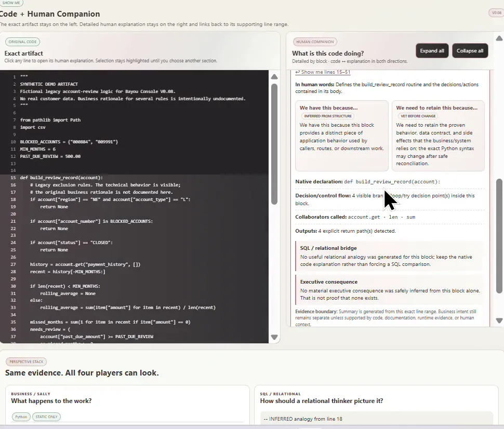Select the ORIGINAL CODE label pill
Image resolution: width=504 pixels, height=429 pixels.
pos(22,42)
